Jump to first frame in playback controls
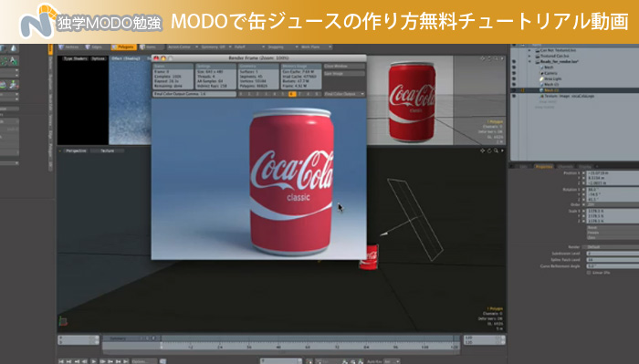The image size is (639, 364). pyautogui.click(x=61, y=361)
